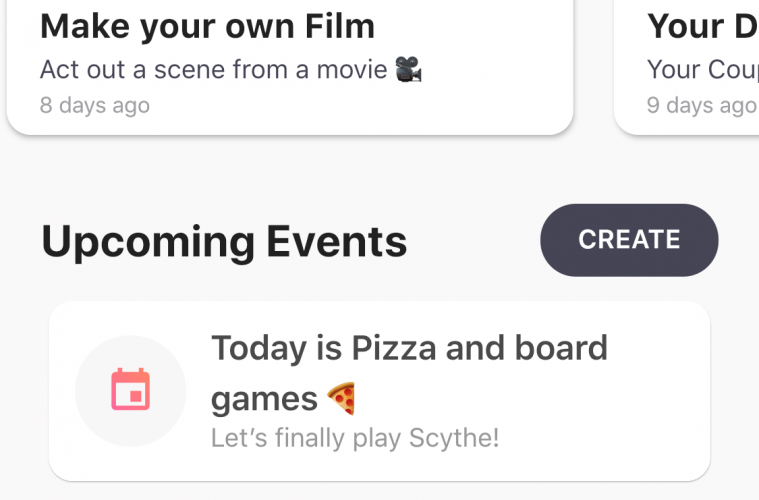Click "Act out a scene from a movie" text

[x=214, y=70]
